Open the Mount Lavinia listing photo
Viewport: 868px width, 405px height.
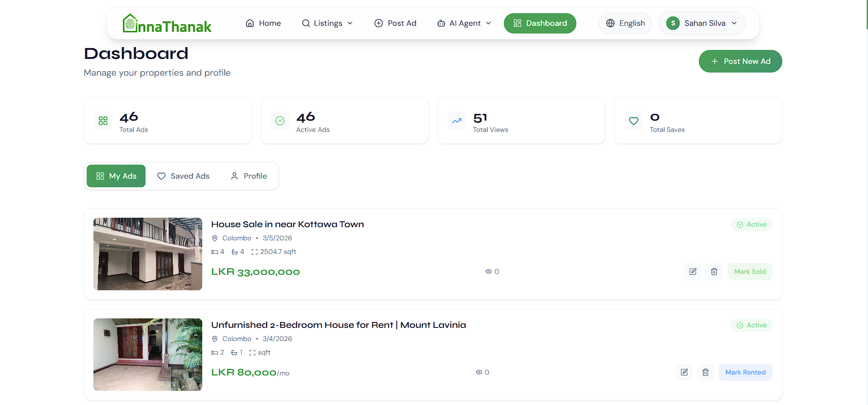pos(147,354)
